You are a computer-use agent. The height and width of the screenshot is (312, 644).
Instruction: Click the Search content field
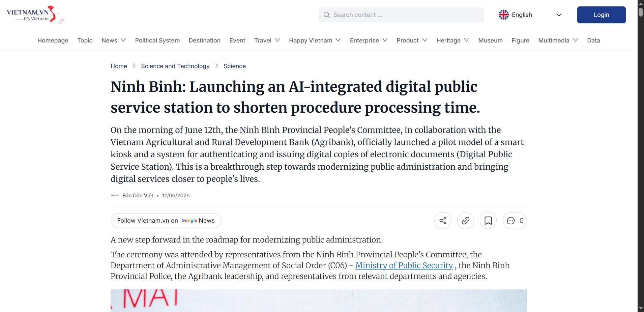click(x=401, y=15)
